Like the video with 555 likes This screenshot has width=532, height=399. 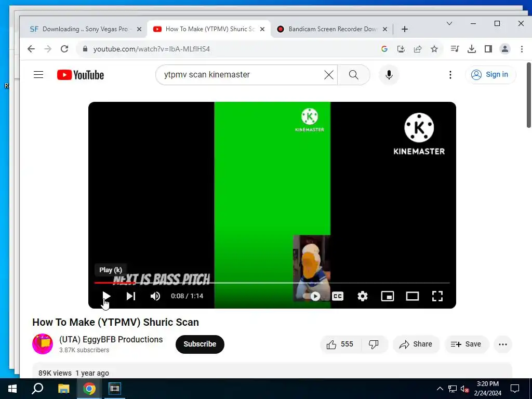click(340, 344)
